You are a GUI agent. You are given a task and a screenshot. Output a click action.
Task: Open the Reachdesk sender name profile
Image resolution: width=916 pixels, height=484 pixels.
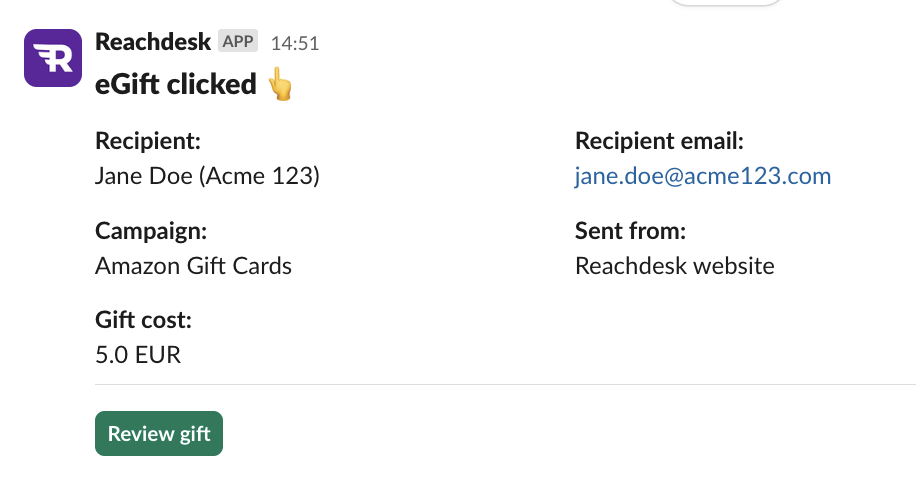[x=152, y=42]
